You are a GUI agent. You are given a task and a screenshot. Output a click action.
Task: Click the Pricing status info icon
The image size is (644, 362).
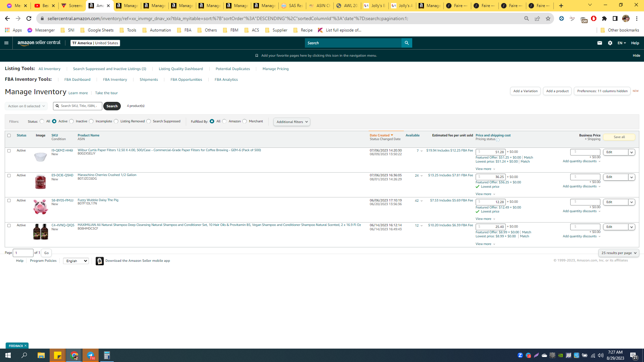(x=498, y=140)
